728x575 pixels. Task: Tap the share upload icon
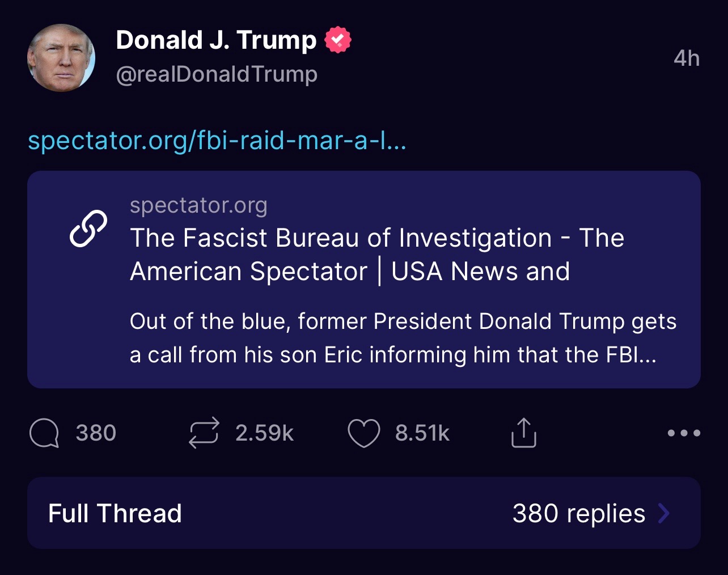coord(523,433)
